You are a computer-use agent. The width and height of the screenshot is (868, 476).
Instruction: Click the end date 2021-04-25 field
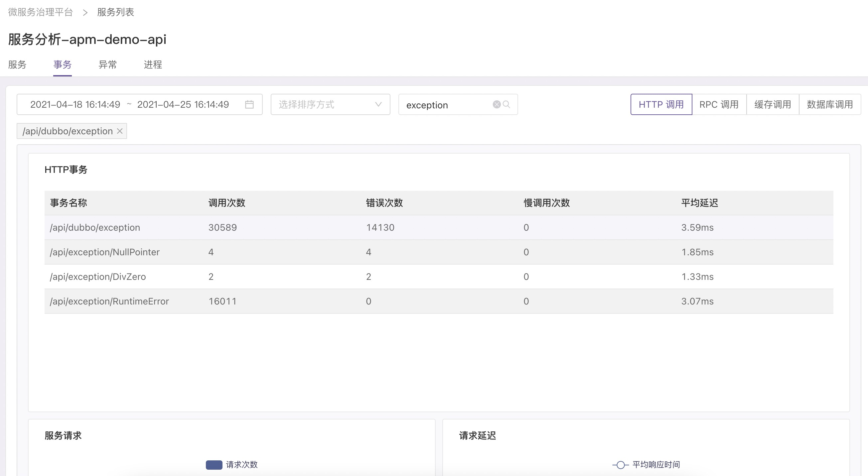183,104
